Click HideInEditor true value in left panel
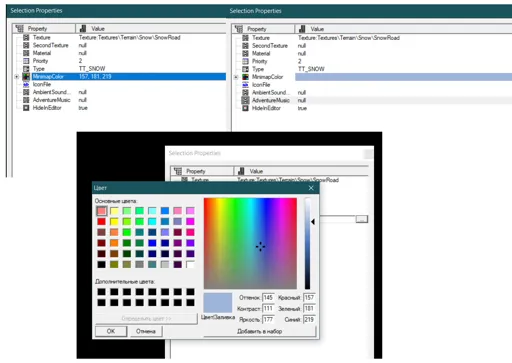512x363 pixels. tap(83, 108)
